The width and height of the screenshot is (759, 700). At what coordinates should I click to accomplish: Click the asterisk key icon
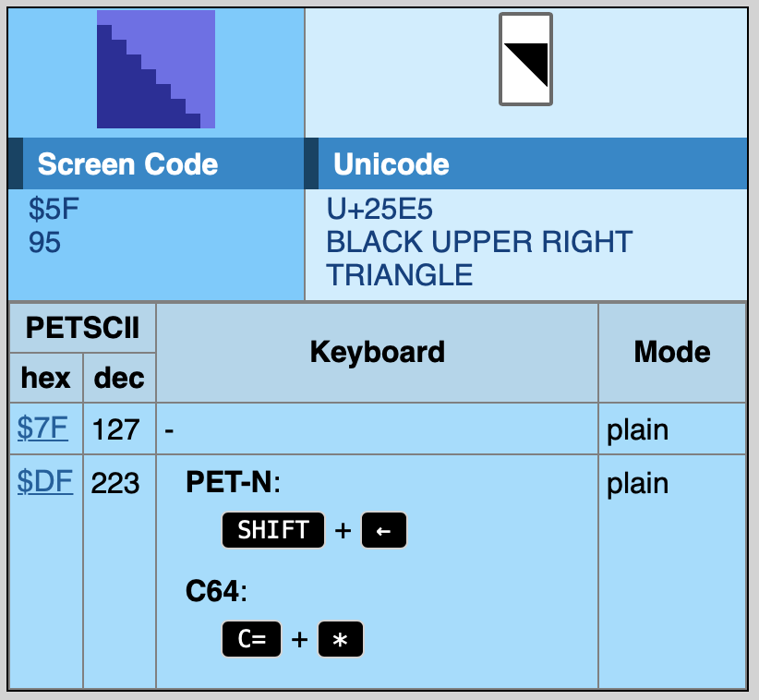(341, 639)
